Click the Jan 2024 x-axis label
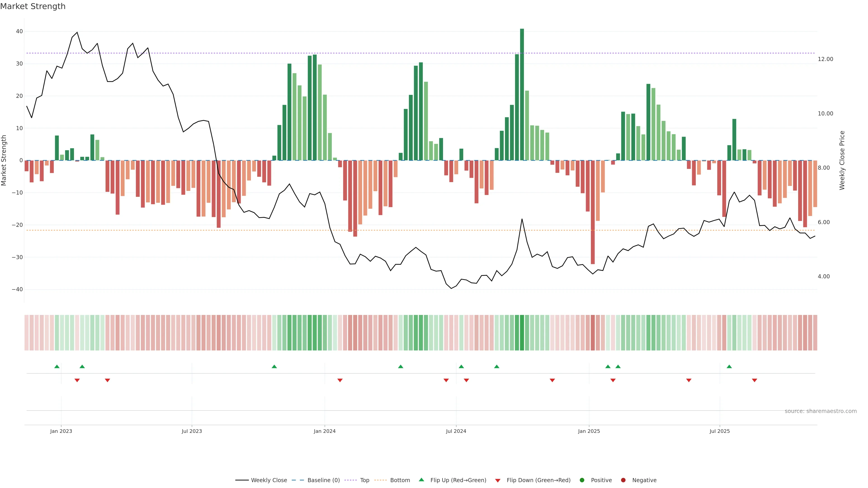 [325, 431]
